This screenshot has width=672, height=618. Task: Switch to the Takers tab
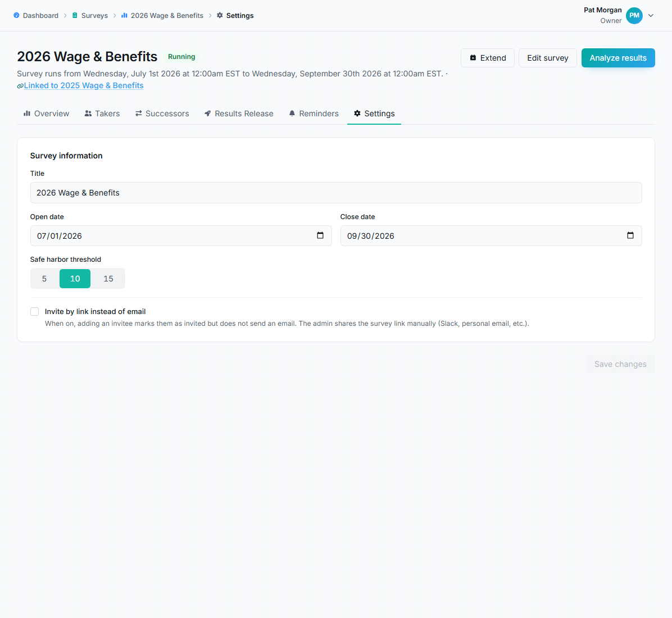click(x=102, y=113)
